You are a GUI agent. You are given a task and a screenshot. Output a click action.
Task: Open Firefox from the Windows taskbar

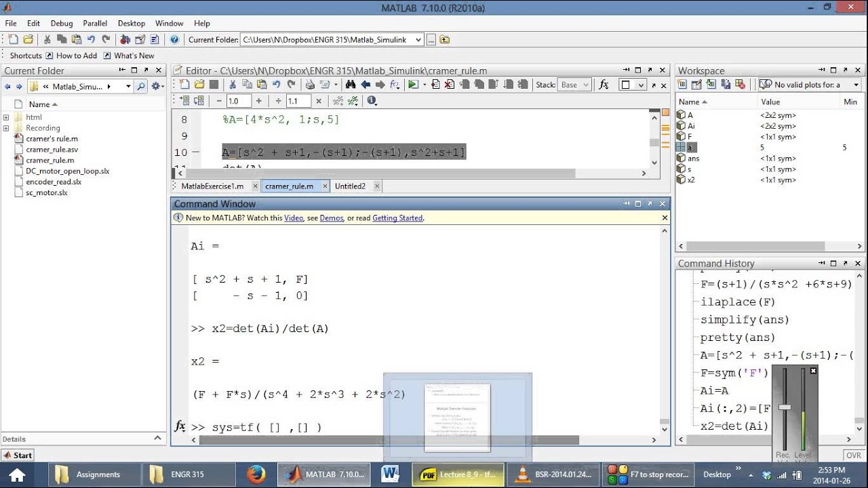tap(256, 474)
